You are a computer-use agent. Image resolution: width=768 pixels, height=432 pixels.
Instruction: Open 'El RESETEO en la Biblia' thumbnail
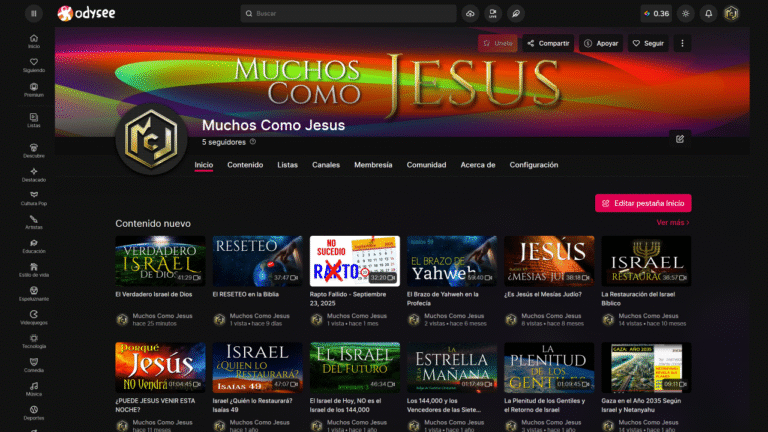[x=257, y=261]
